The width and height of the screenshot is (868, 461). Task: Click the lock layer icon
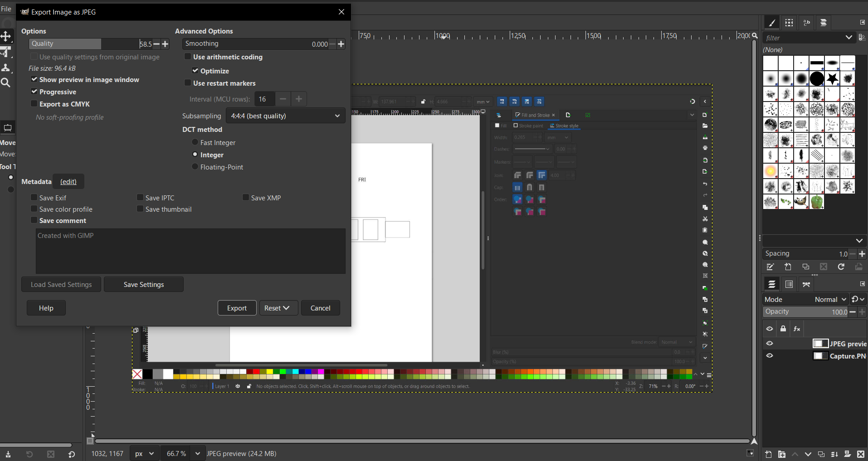click(783, 329)
